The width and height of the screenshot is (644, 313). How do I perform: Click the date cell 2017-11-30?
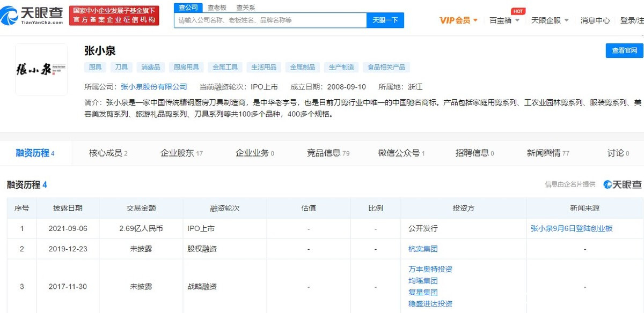[68, 287]
